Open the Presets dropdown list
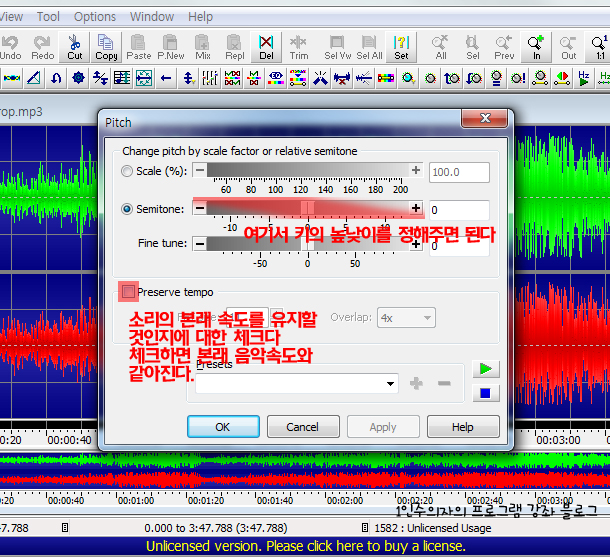The width and height of the screenshot is (610, 558). (389, 384)
